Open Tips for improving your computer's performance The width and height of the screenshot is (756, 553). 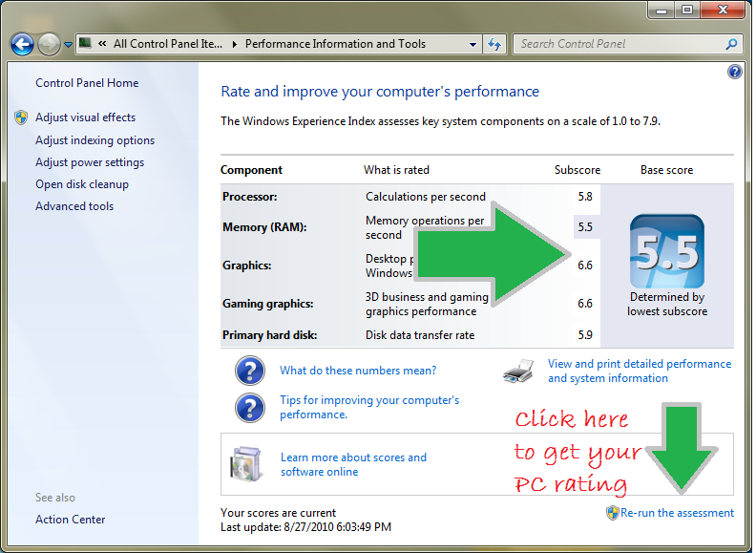pos(369,407)
